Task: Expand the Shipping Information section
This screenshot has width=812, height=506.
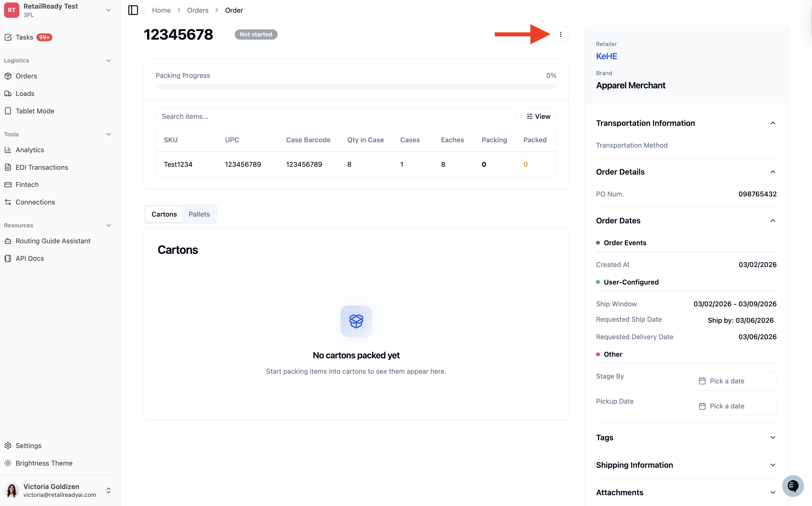Action: coord(686,465)
